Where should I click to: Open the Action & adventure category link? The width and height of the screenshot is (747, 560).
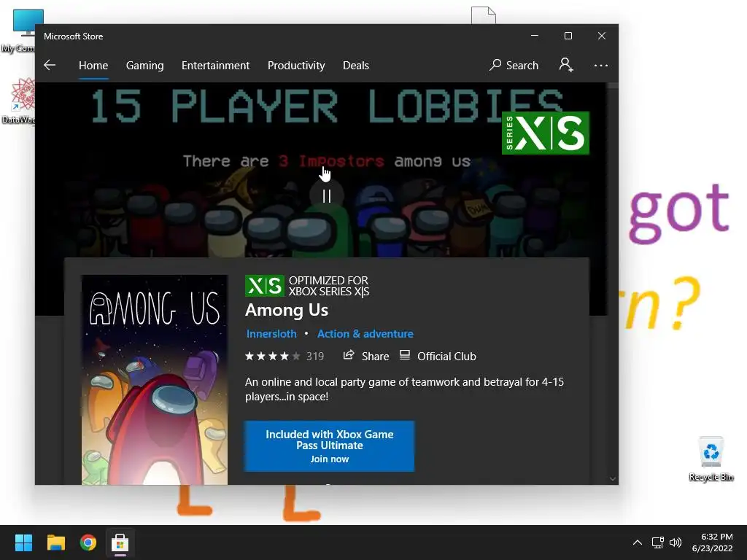click(x=365, y=334)
